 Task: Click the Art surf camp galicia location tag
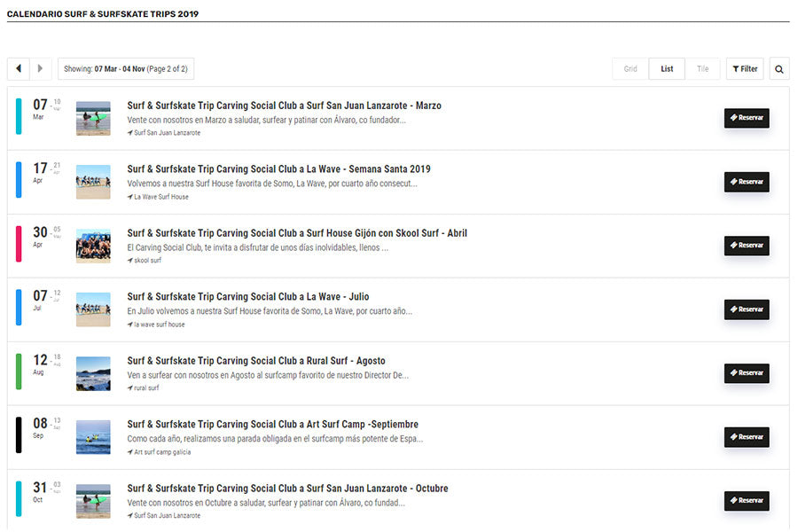click(x=161, y=451)
